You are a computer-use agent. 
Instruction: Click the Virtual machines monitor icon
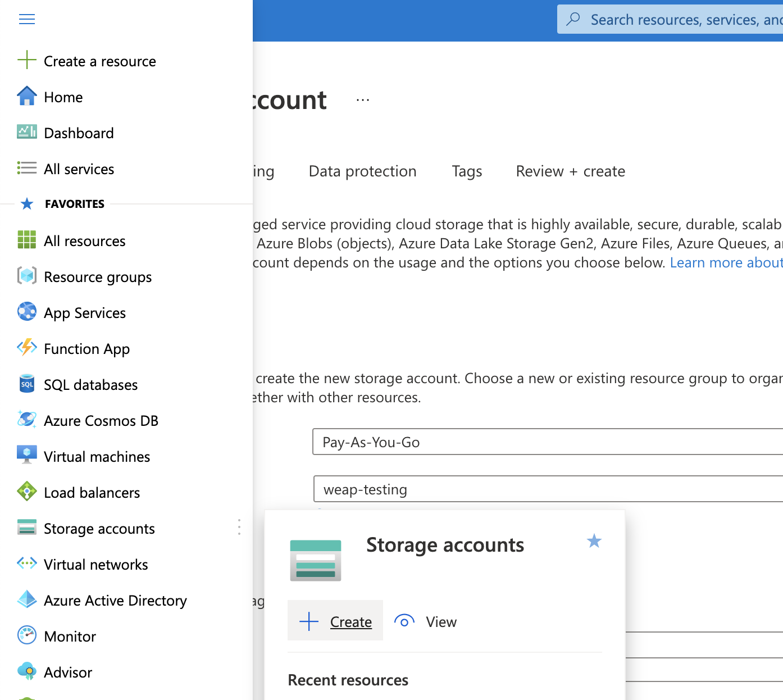click(x=27, y=456)
